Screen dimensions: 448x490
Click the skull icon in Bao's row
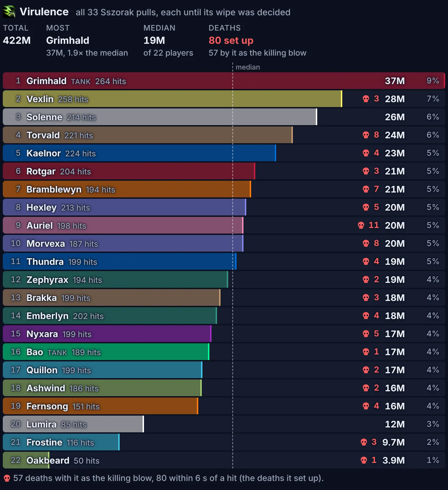click(366, 352)
